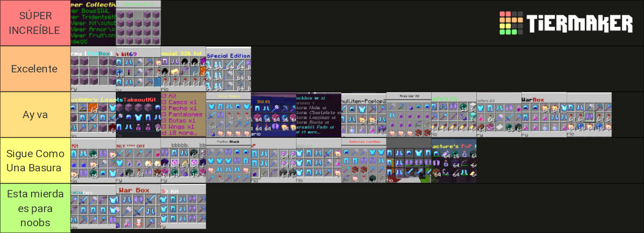This screenshot has height=233, width=644.
Task: Select the Excelente tier label
Action: (36, 68)
